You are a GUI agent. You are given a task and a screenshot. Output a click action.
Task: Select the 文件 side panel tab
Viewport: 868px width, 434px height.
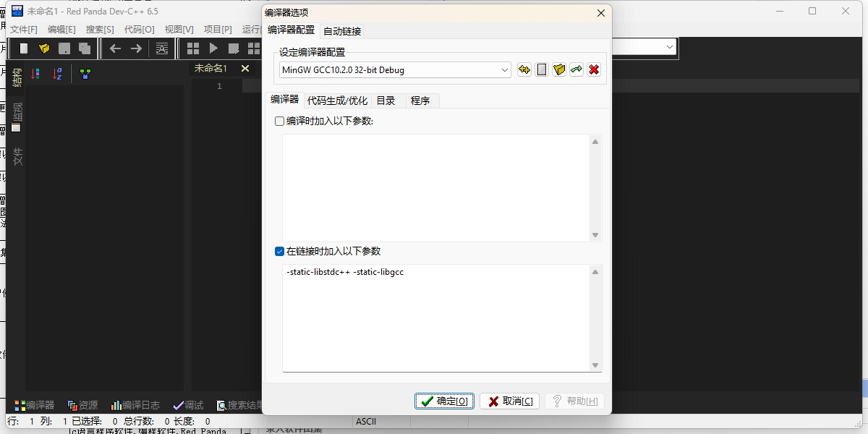[x=17, y=156]
